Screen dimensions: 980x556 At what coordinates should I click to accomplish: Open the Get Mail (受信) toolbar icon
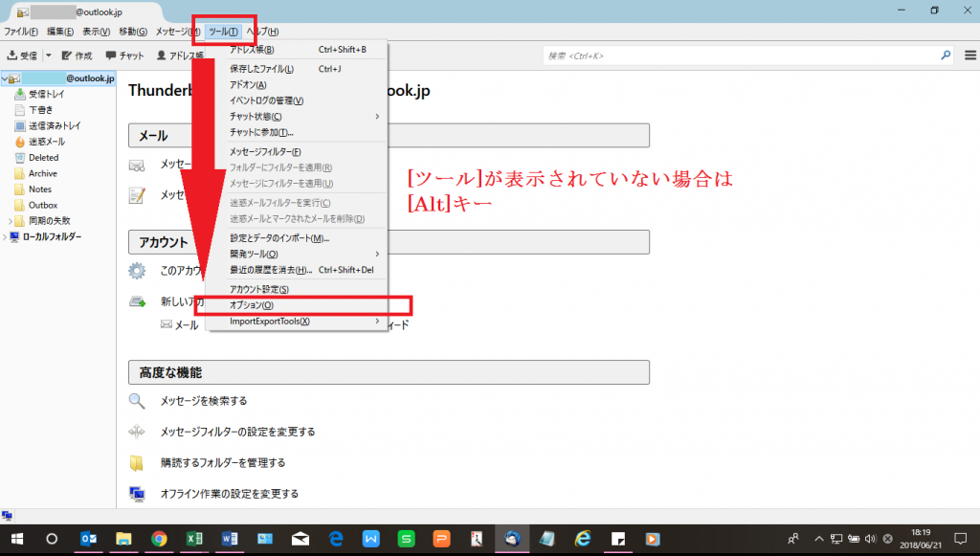point(21,55)
